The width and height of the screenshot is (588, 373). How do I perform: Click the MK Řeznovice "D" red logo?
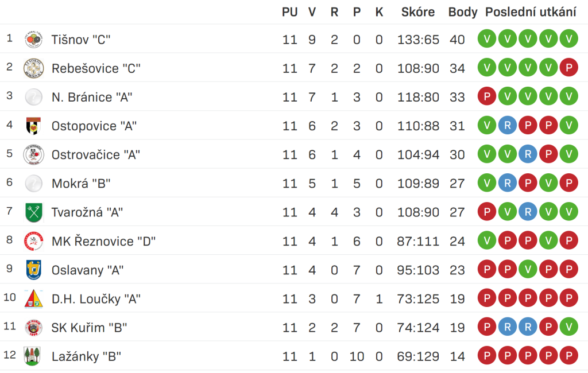33,241
